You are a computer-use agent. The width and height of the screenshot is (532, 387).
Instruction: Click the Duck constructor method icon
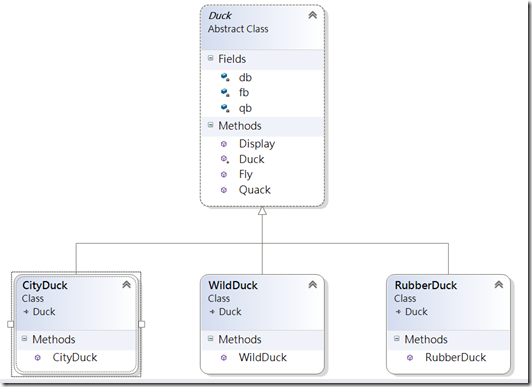click(x=224, y=159)
